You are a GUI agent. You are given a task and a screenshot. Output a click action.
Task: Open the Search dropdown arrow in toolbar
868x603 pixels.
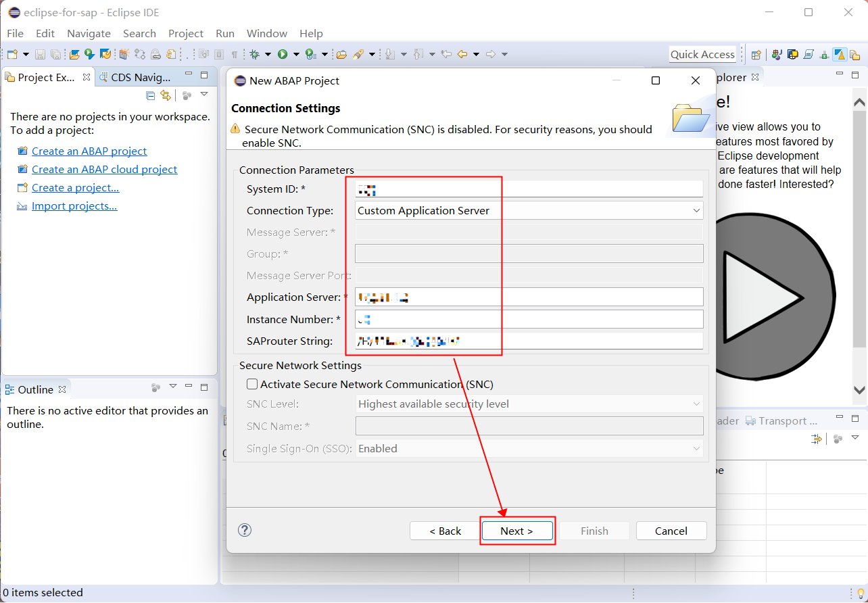point(372,54)
